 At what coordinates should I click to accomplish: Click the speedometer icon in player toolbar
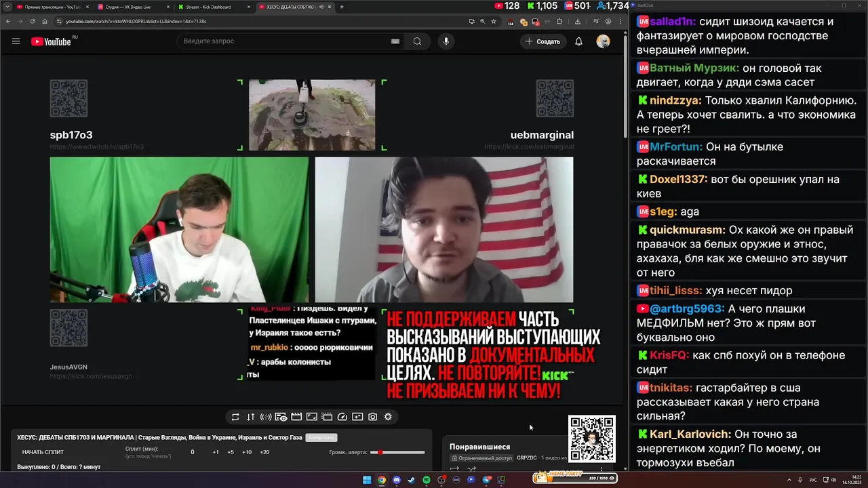point(342,417)
